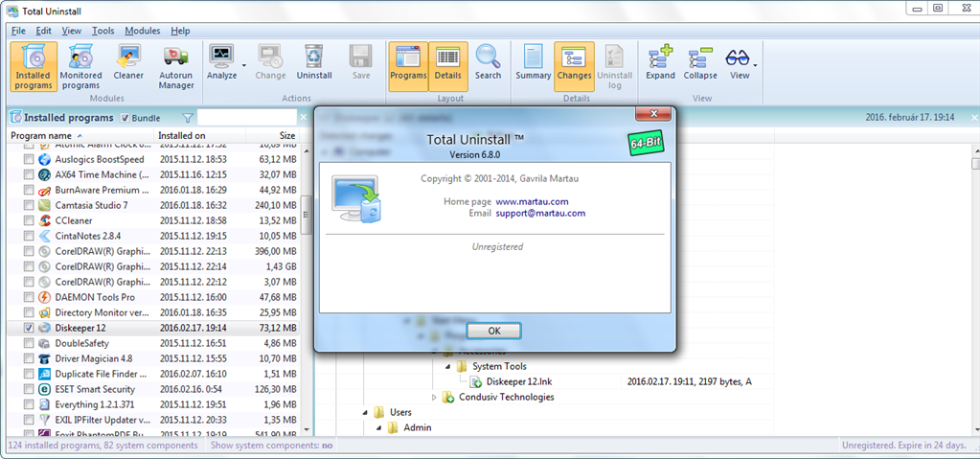The width and height of the screenshot is (980, 459).
Task: Uncheck the Diskeeper 12 checkbox
Action: click(29, 328)
